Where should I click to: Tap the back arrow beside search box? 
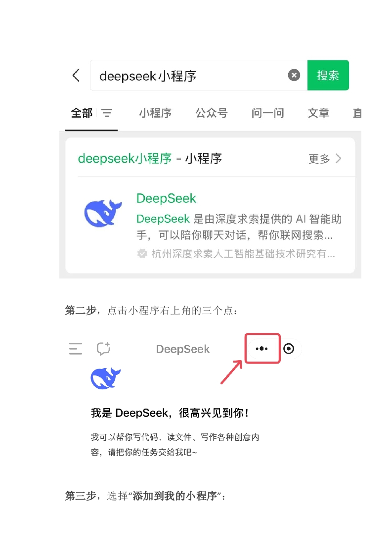click(76, 75)
